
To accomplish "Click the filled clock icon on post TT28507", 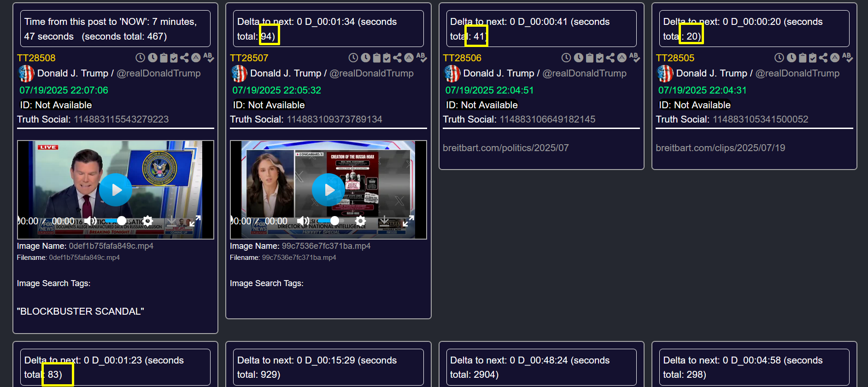I will [x=365, y=58].
